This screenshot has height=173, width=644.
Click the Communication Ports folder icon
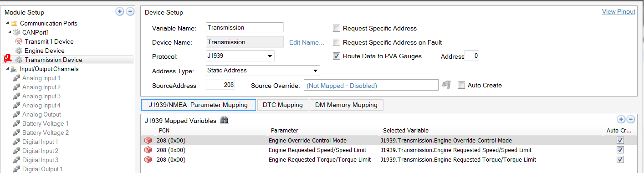[x=14, y=23]
